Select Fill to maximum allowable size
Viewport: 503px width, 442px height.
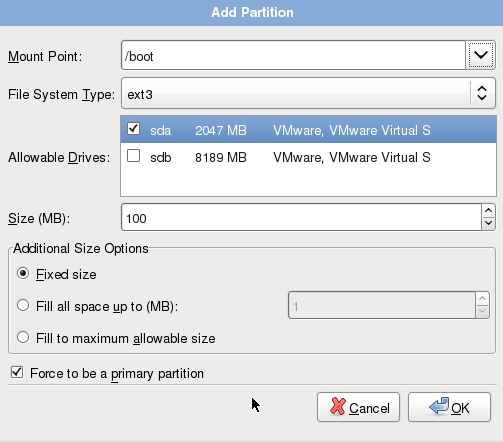[x=23, y=337]
